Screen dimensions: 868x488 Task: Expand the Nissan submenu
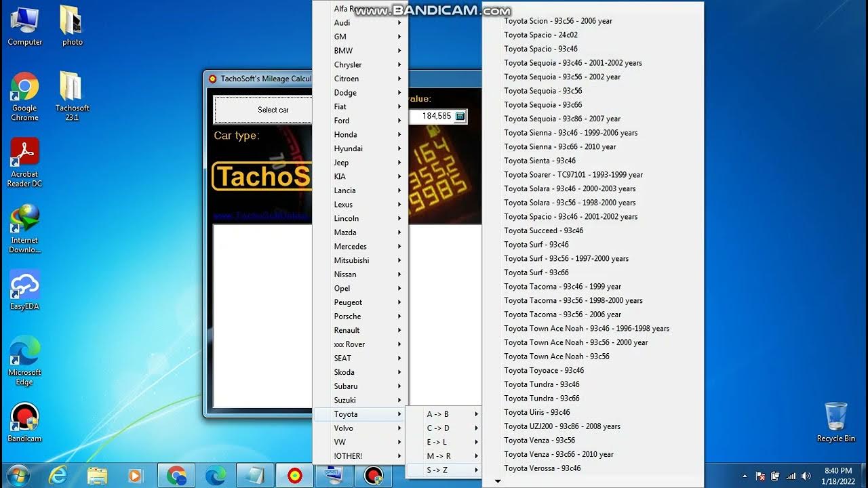click(x=360, y=274)
